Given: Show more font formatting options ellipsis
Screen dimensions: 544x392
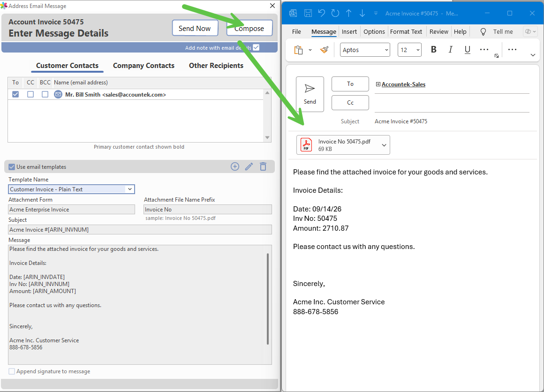Looking at the screenshot, I should click(x=484, y=50).
